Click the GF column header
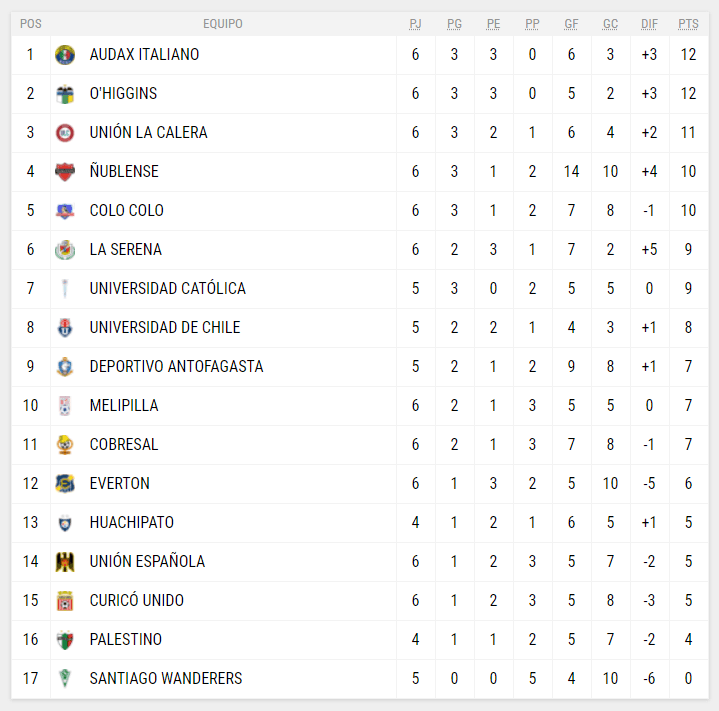719x711 pixels. [571, 24]
